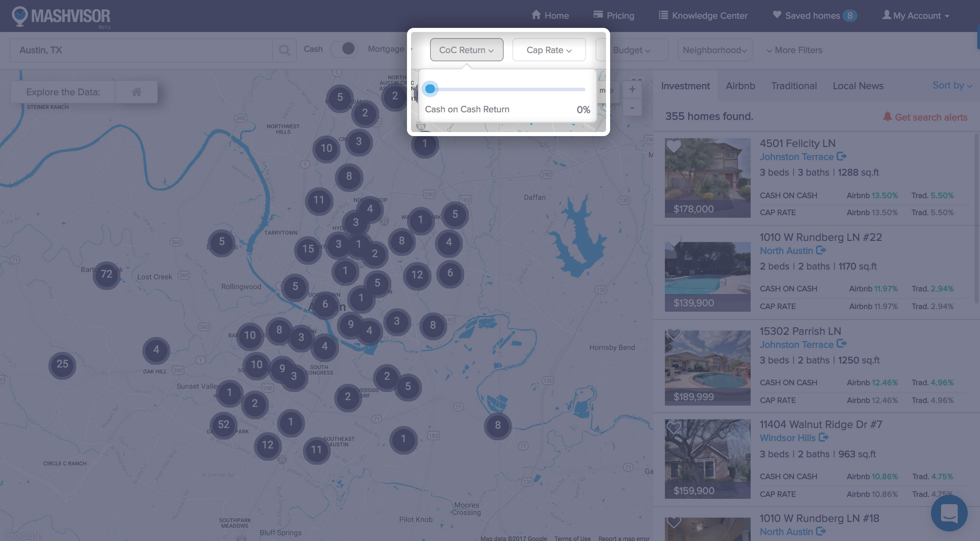980x541 pixels.
Task: Click the Mashvisor logo
Action: 61,16
